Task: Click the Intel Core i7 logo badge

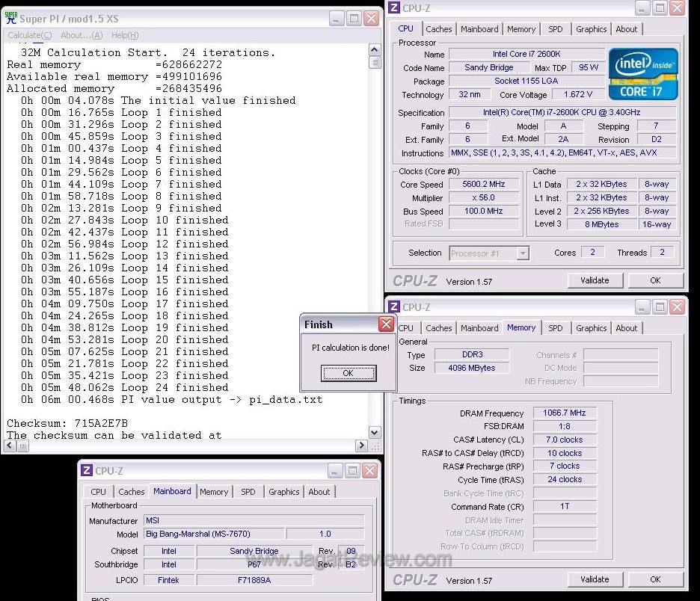Action: coord(643,73)
